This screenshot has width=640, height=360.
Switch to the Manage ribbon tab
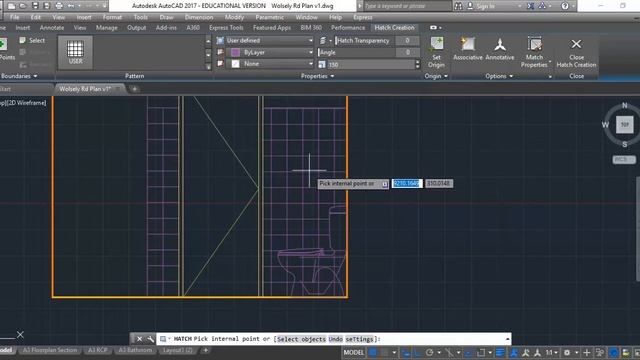(107, 27)
